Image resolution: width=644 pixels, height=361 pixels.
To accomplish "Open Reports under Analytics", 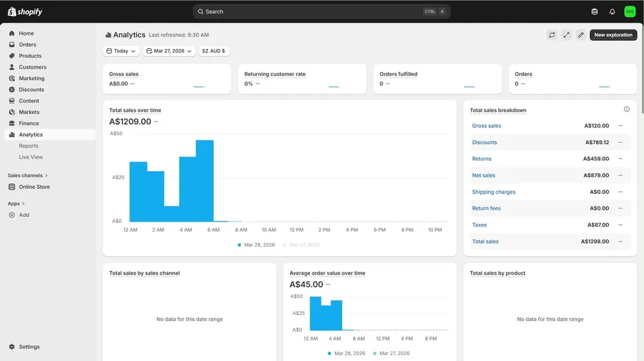I will coord(28,145).
